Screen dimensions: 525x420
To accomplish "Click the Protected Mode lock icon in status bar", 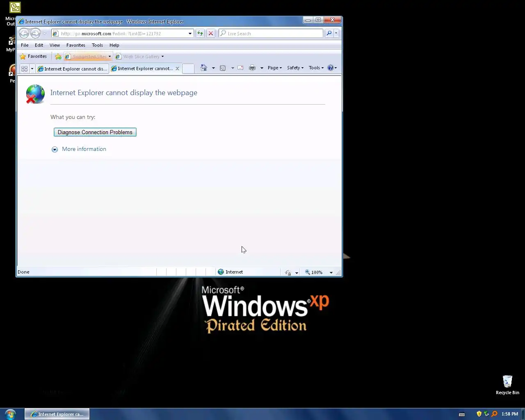I will (x=288, y=272).
